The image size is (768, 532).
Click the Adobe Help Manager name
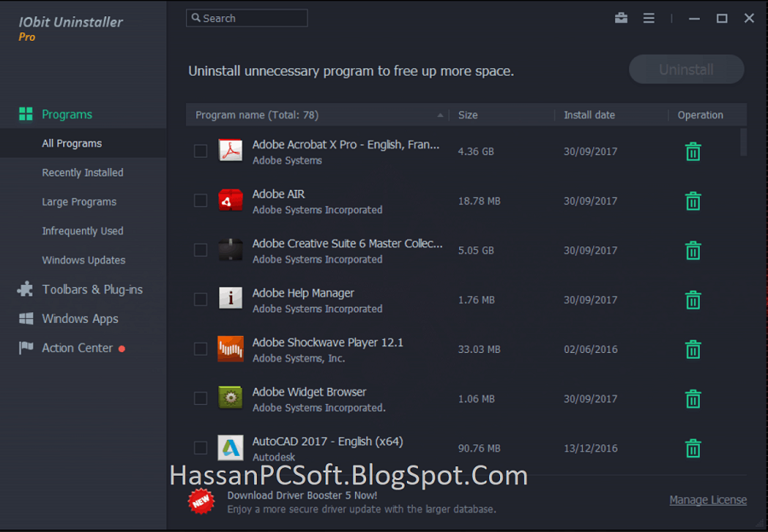tap(303, 292)
